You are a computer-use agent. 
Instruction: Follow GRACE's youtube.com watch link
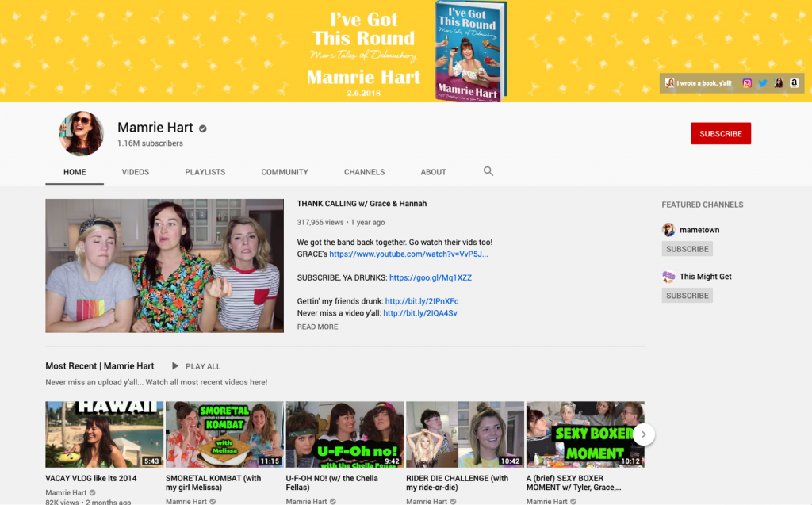pos(408,254)
